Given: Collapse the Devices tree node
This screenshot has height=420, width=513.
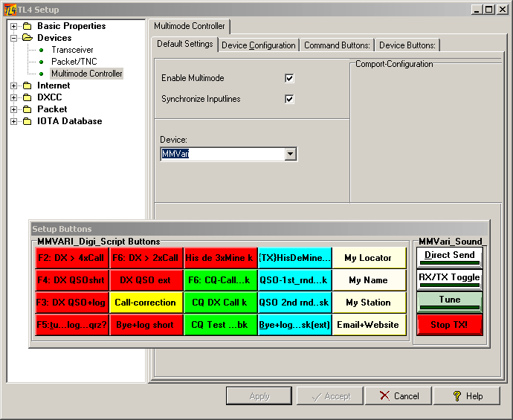Looking at the screenshot, I should point(13,38).
